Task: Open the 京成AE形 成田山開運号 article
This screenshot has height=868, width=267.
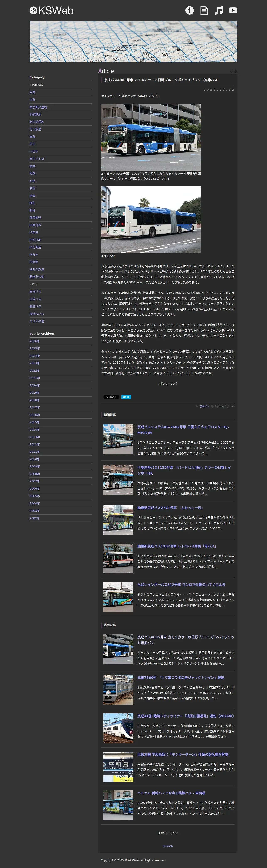Action: 185,716
